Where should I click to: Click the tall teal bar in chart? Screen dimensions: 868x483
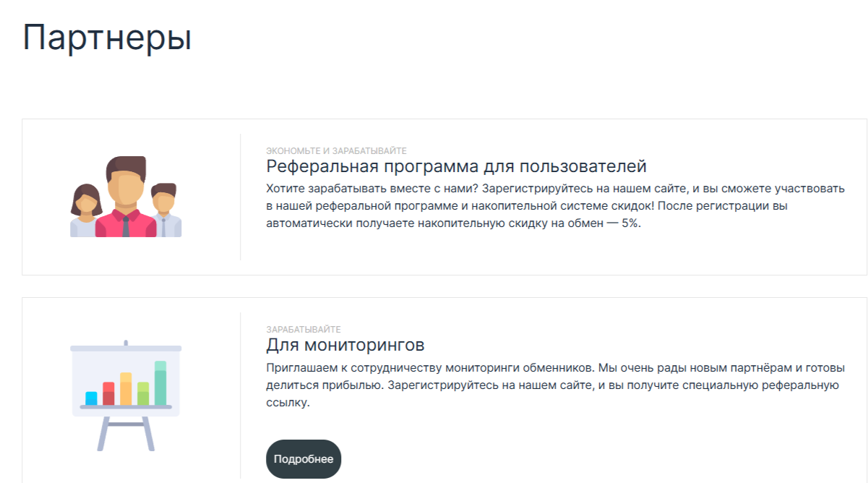(x=160, y=383)
